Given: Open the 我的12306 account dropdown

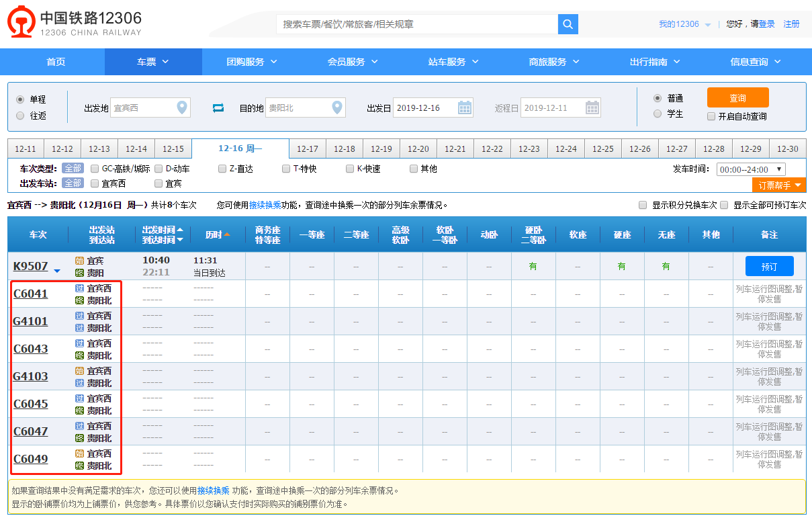Looking at the screenshot, I should point(684,24).
